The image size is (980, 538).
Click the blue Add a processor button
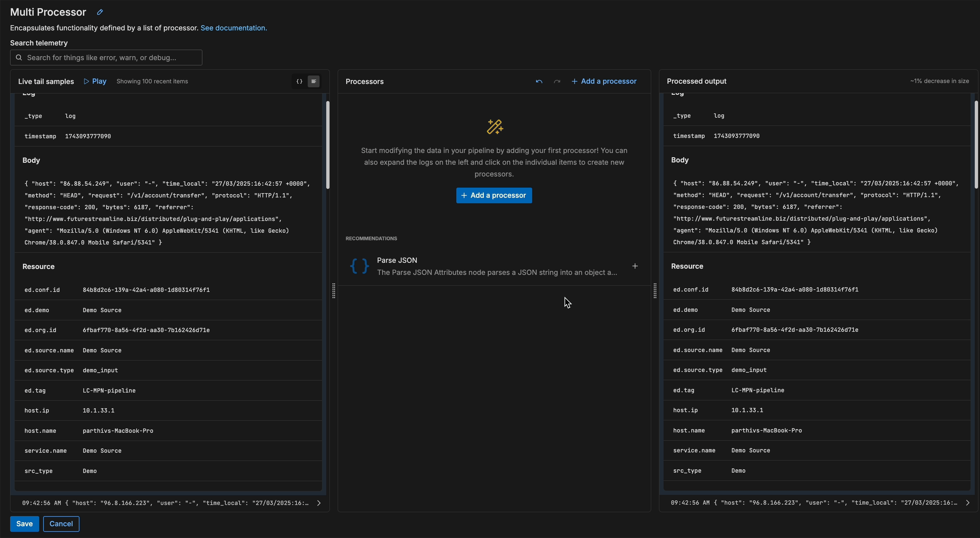coord(494,195)
